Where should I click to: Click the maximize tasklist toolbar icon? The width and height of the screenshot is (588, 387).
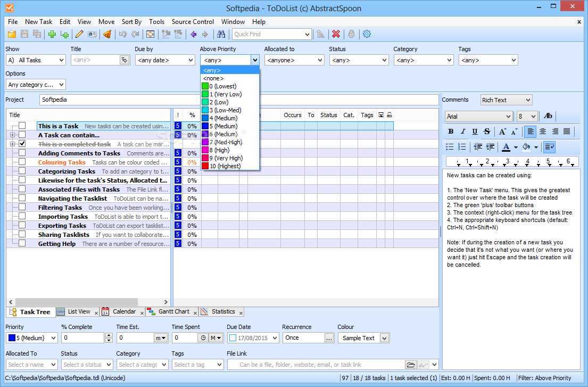pos(151,34)
